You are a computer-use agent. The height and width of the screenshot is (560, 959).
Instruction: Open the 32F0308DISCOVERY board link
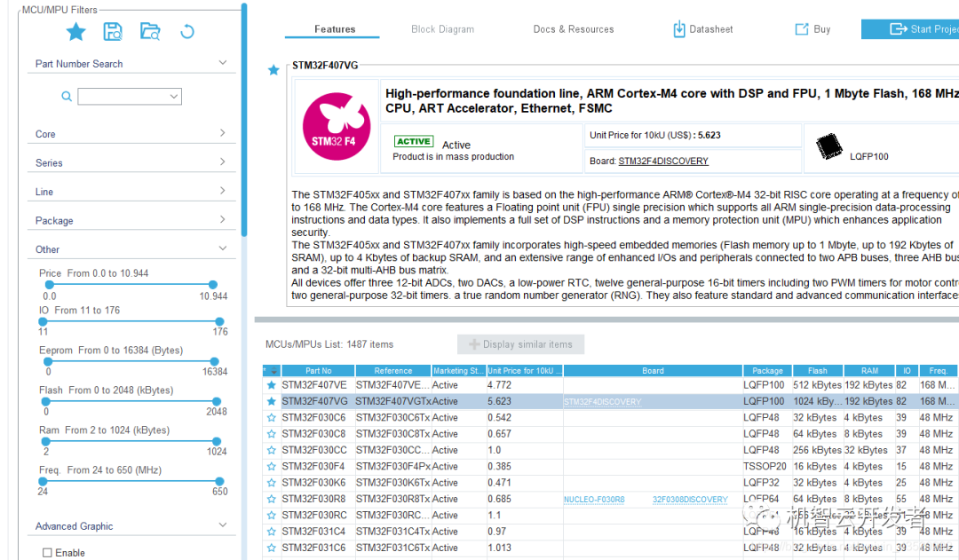tap(690, 500)
